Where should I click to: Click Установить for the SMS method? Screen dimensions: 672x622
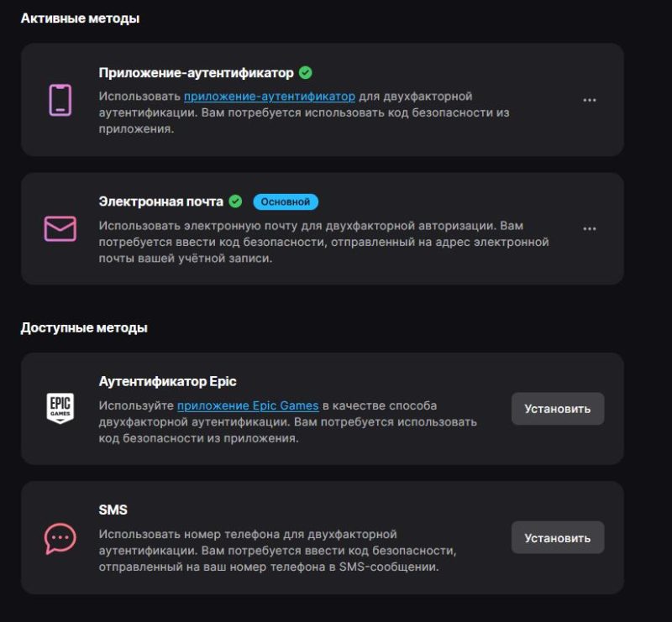coord(557,537)
